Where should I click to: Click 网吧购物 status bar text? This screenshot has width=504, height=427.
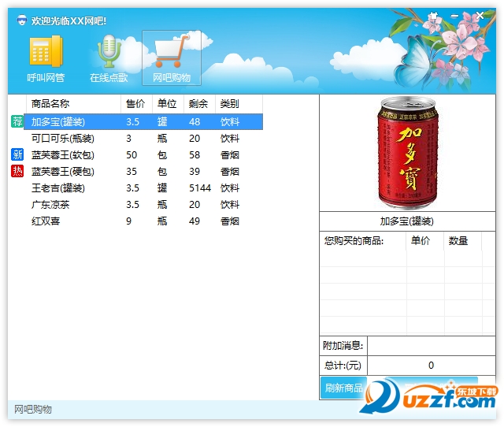tap(33, 410)
